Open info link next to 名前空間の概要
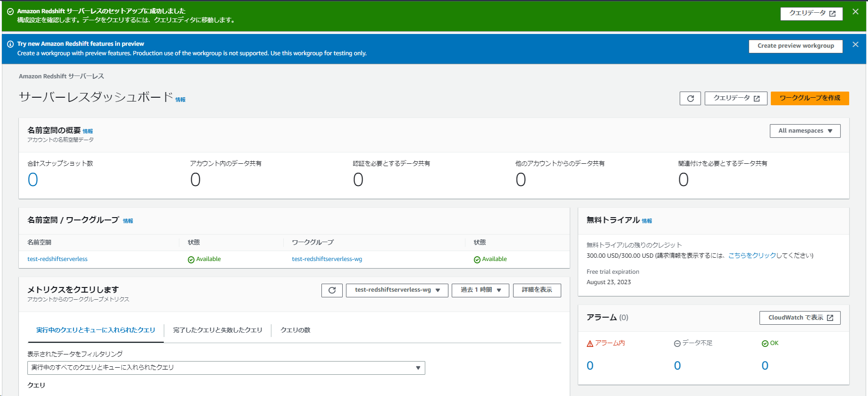Viewport: 868px width, 396px height. 88,131
